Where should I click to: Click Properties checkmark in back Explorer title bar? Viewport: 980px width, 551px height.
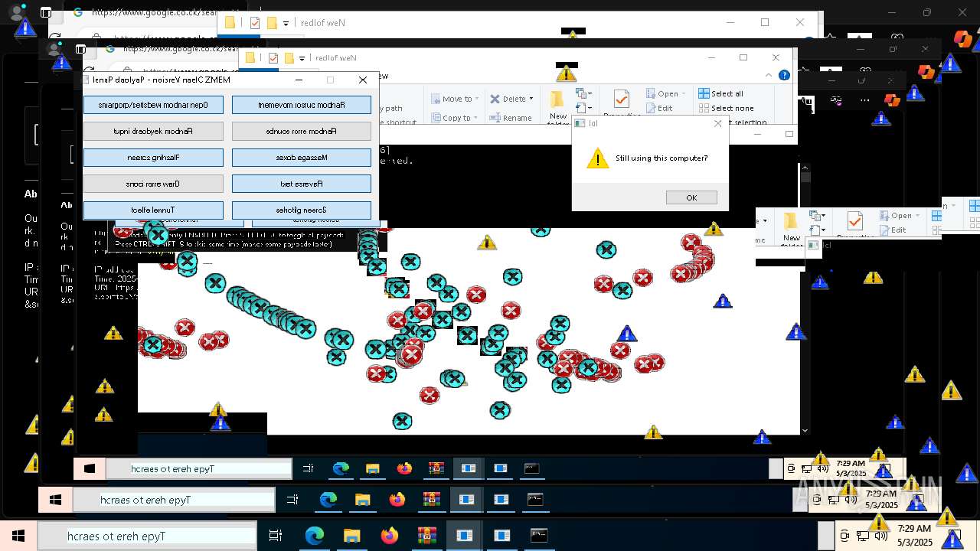[255, 23]
